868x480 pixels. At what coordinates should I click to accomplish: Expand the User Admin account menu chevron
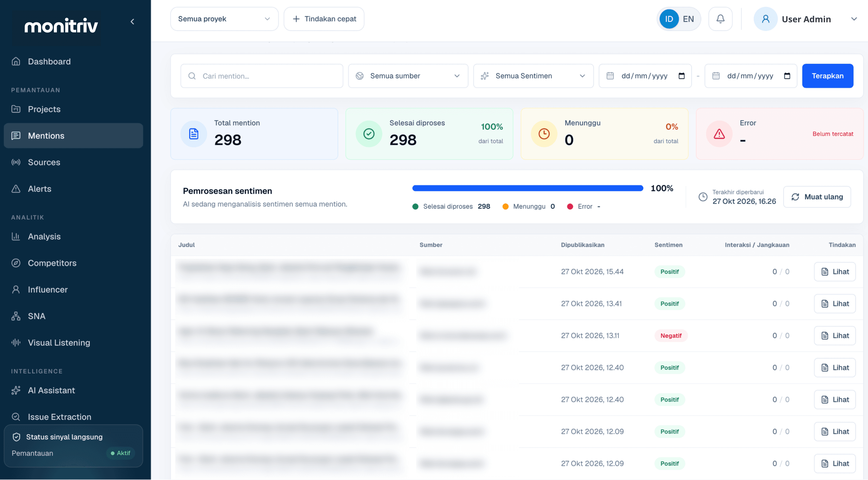[854, 19]
